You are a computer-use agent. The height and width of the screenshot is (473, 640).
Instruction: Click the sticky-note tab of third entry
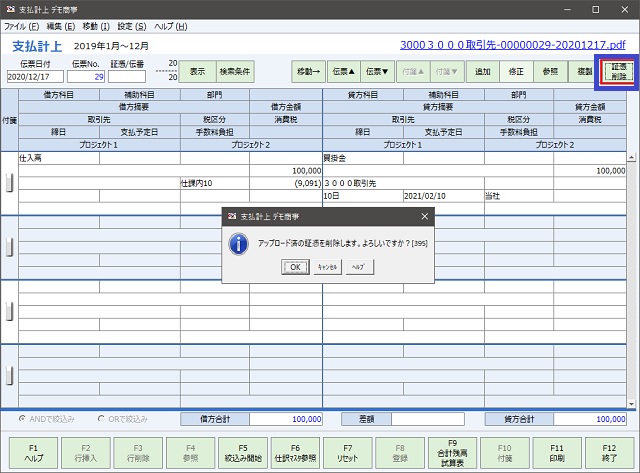(9, 311)
